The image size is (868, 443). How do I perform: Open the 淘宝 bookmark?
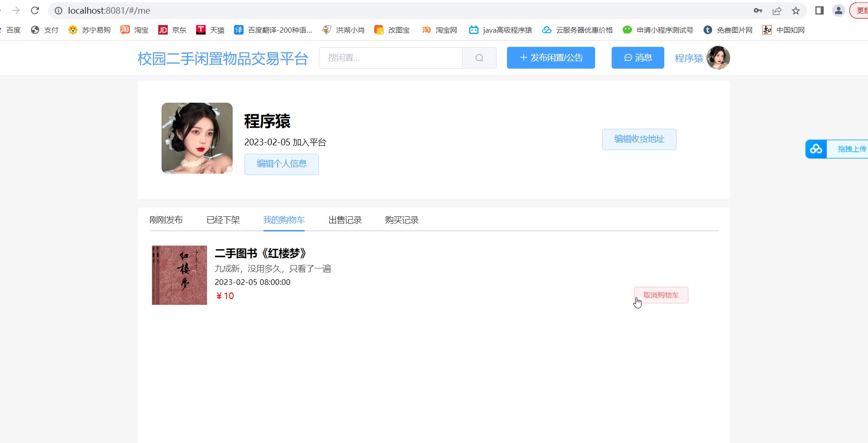point(135,30)
